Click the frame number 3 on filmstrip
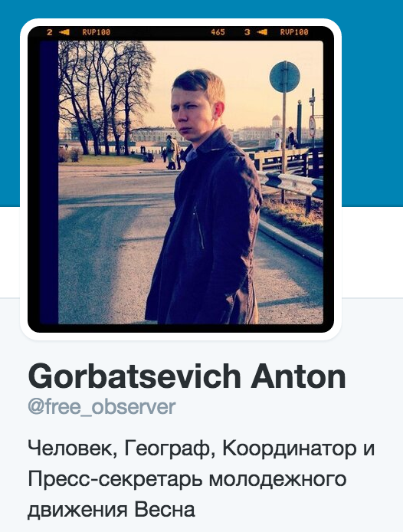 247,32
